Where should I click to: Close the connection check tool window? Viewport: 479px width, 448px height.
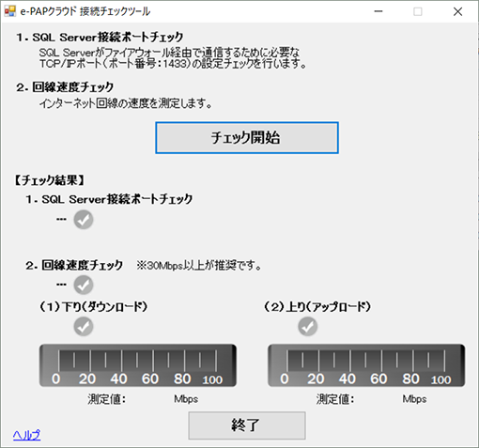click(457, 11)
